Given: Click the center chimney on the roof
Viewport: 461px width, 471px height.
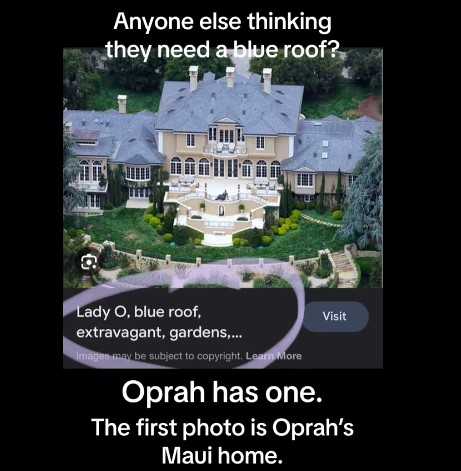Looking at the screenshot, I should point(230,77).
